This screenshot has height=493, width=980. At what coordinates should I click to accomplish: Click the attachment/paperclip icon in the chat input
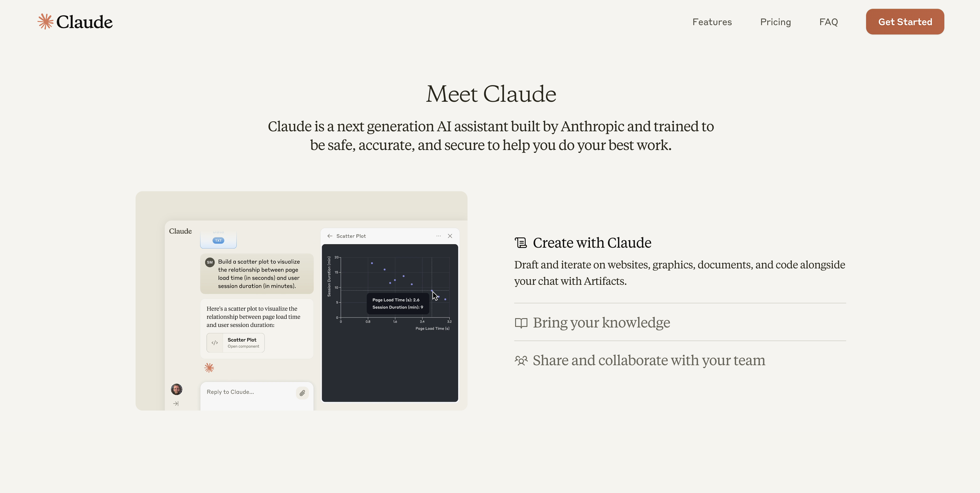click(x=302, y=392)
